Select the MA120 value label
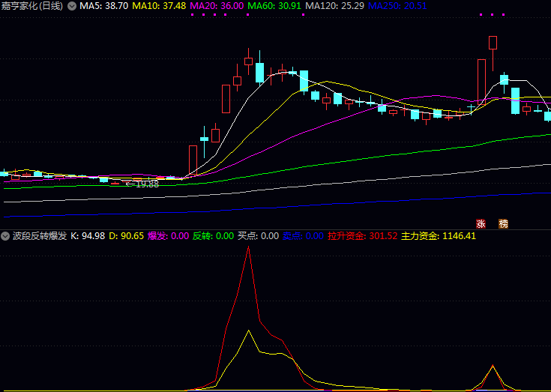Screen dimensions: 551x392 [x=335, y=6]
